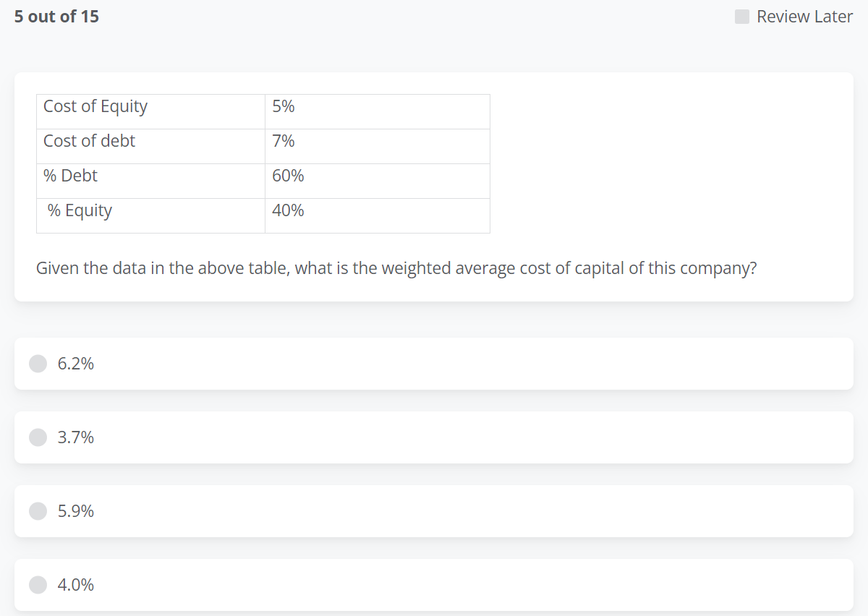Select the 6.2% answer radio button

click(38, 364)
